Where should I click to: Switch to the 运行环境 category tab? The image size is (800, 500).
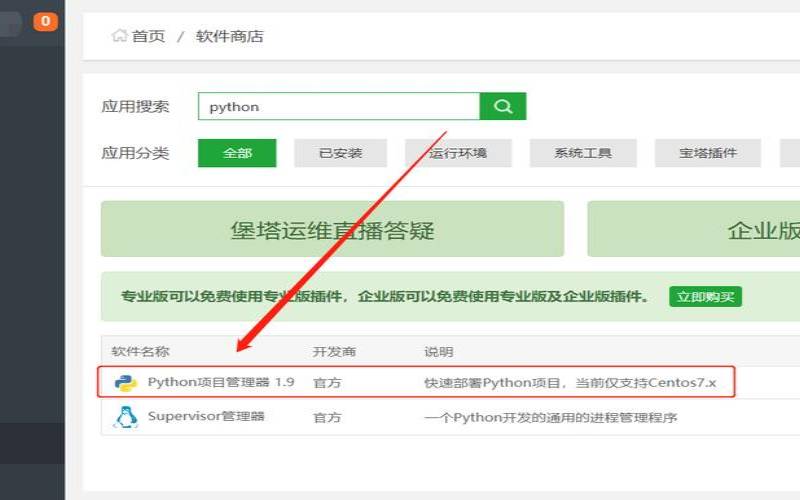[x=458, y=153]
